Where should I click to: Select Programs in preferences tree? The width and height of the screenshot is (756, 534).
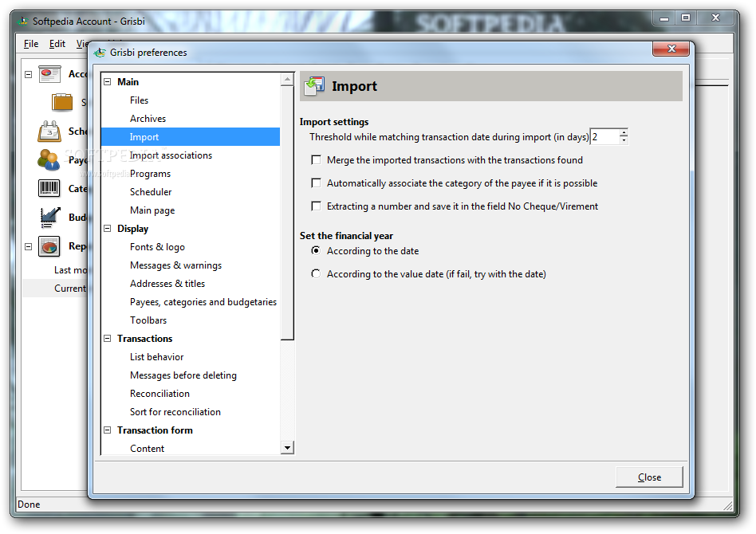[151, 174]
